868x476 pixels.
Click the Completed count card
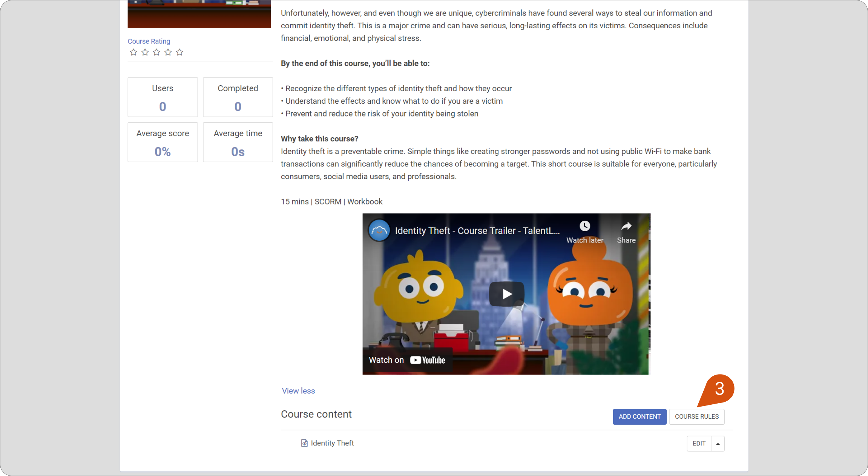[x=238, y=97]
